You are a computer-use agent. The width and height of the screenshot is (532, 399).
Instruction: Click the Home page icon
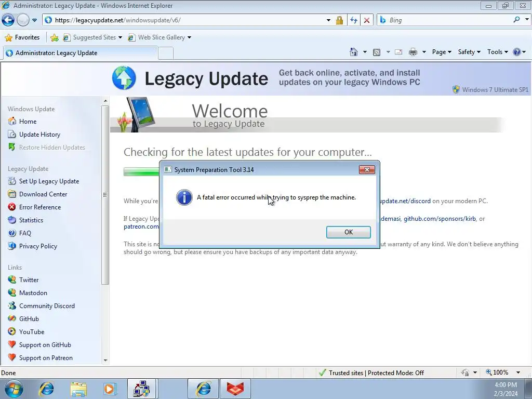[353, 52]
